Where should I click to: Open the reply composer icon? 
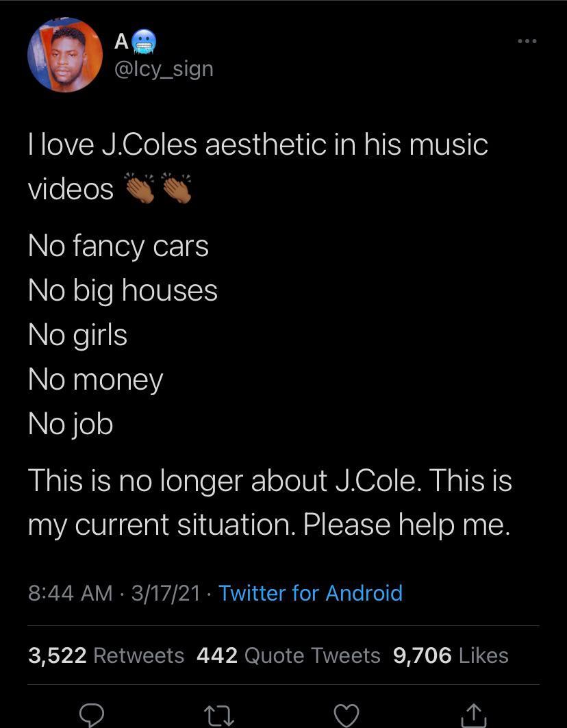92,715
